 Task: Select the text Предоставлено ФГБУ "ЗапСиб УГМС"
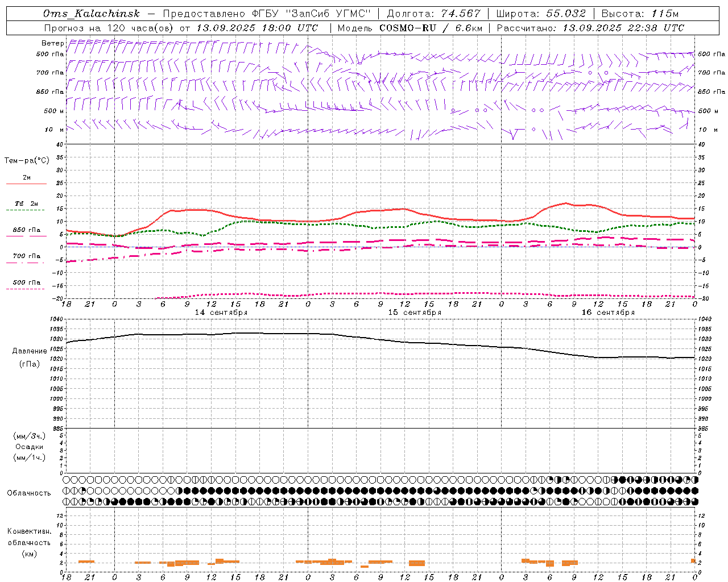267,14
